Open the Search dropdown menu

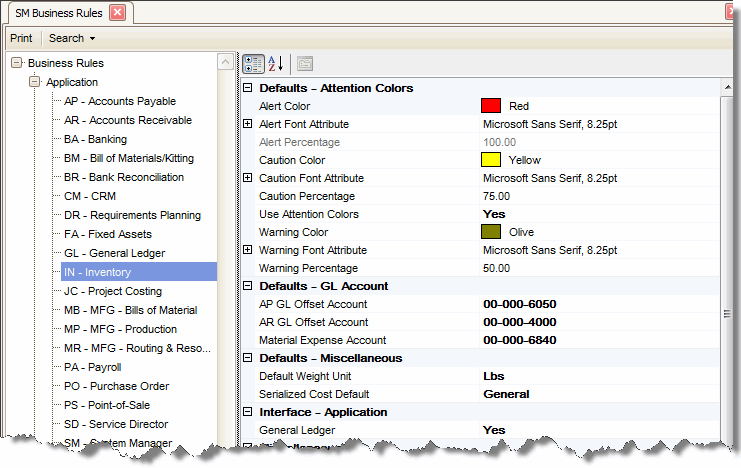(72, 38)
